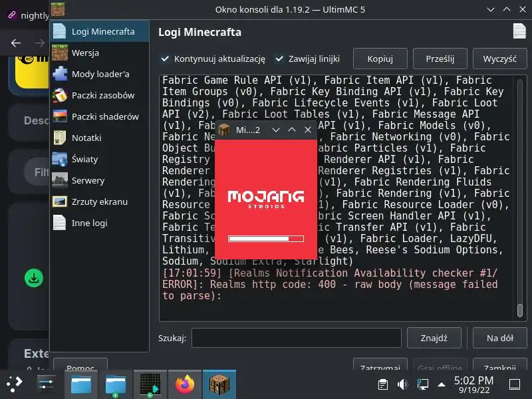This screenshot has height=399, width=532.
Task: Open clipboard tray icon
Action: [x=383, y=384]
